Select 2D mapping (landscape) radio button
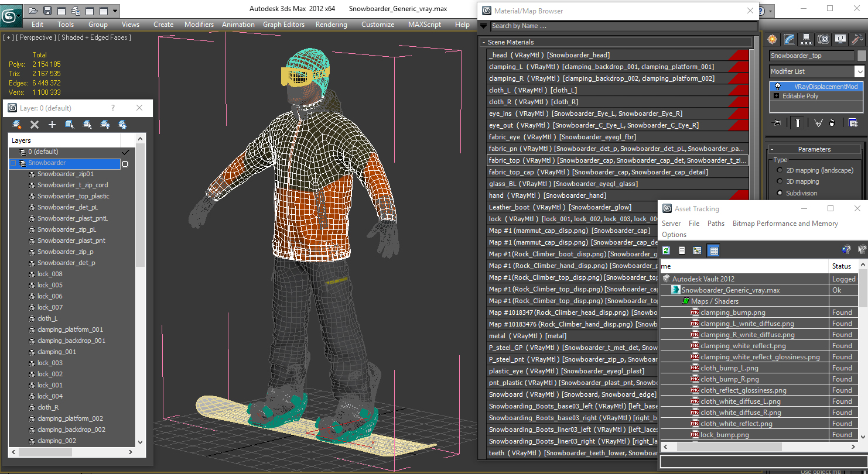 [780, 170]
